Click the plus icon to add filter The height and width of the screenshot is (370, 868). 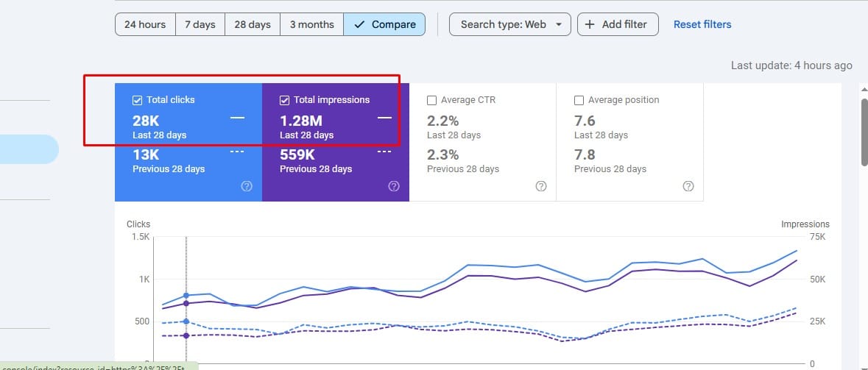point(590,24)
